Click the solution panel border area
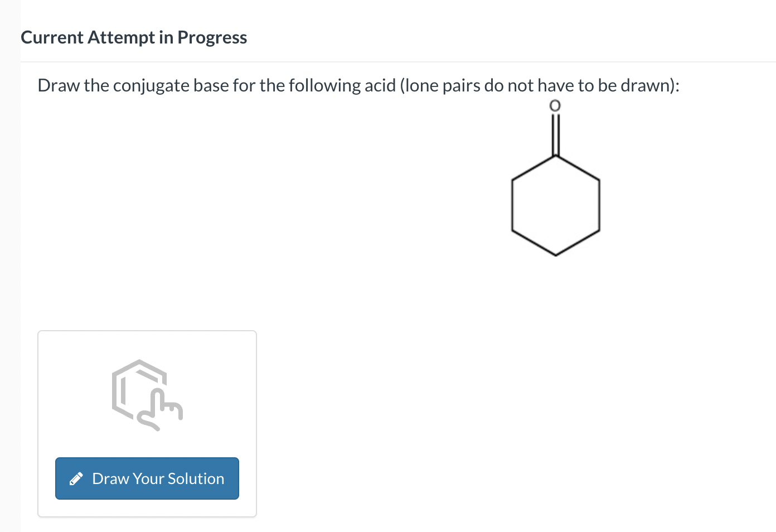 click(37, 424)
